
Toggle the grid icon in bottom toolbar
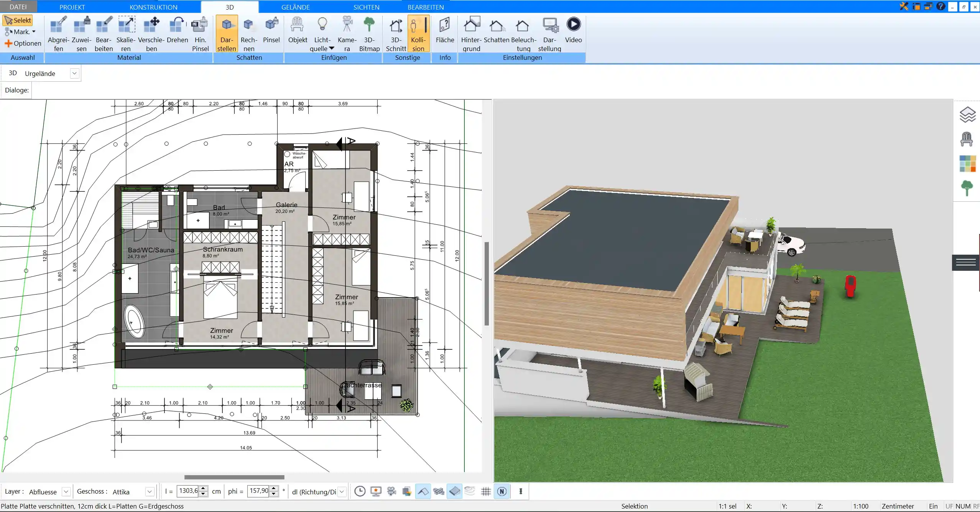pos(486,491)
